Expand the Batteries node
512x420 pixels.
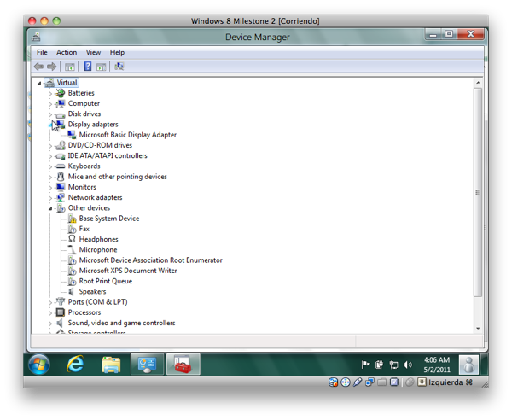pos(50,94)
